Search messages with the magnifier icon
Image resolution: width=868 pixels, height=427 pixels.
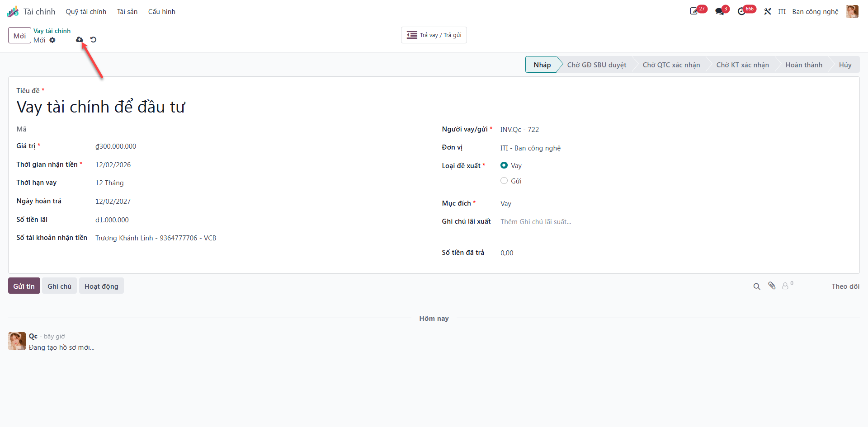757,286
